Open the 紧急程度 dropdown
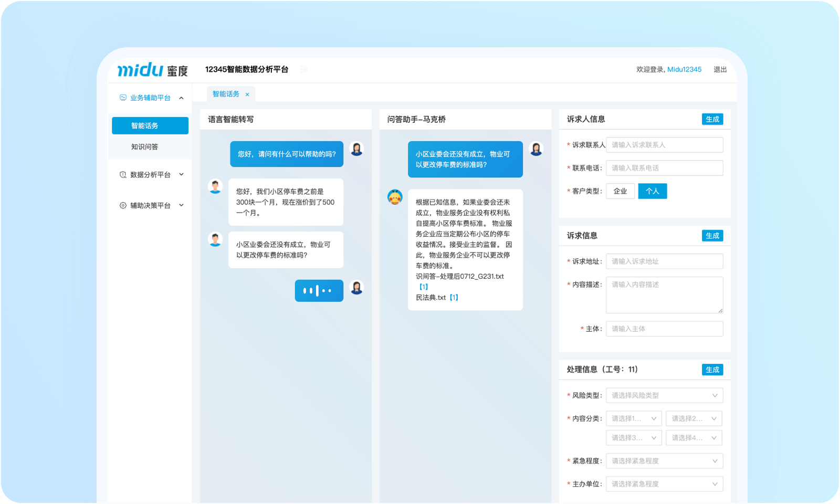This screenshot has height=504, width=840. click(664, 461)
